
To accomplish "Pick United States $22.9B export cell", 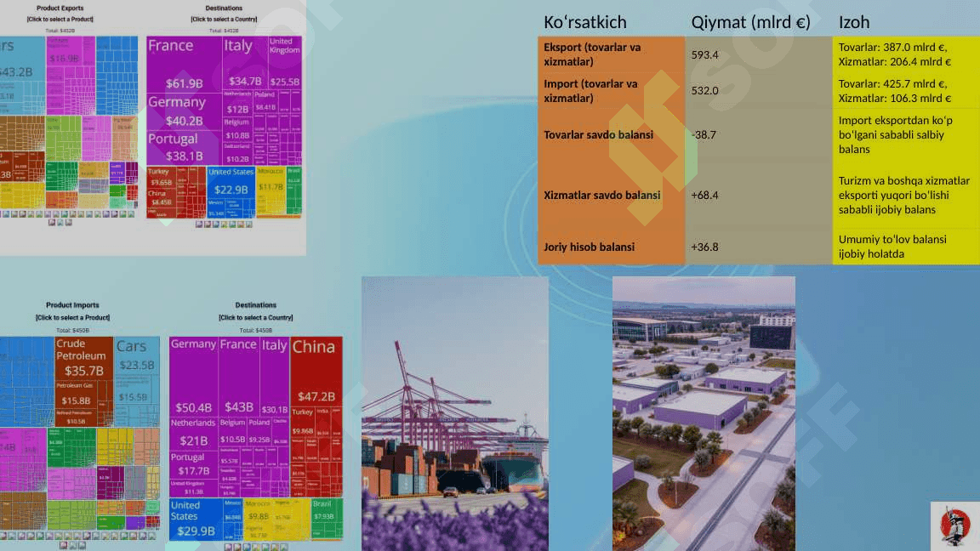I will pyautogui.click(x=231, y=183).
